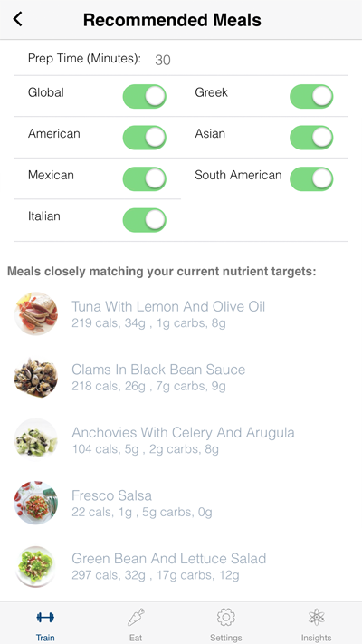This screenshot has width=362, height=644.
Task: Toggle the Italian cuisine switch
Action: point(145,220)
